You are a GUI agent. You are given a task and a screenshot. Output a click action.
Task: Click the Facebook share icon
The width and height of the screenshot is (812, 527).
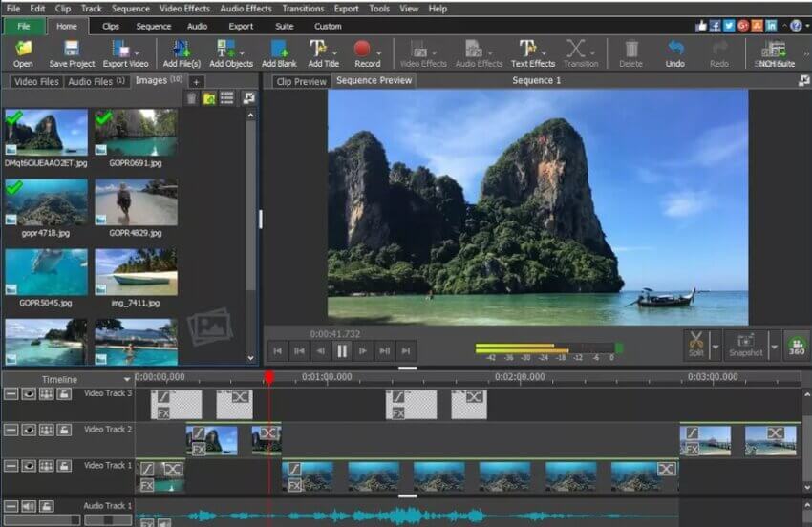tap(716, 26)
